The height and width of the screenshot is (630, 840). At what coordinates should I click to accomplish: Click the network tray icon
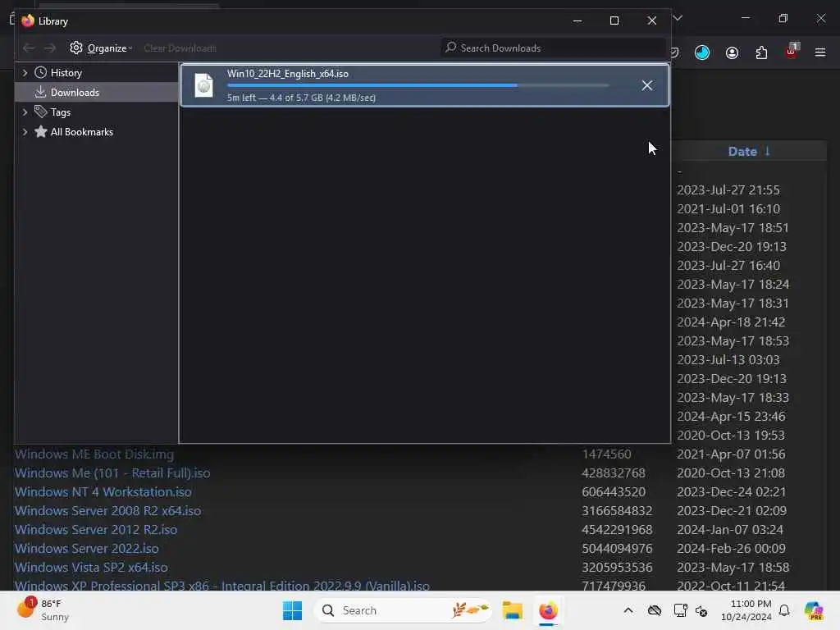coord(680,610)
